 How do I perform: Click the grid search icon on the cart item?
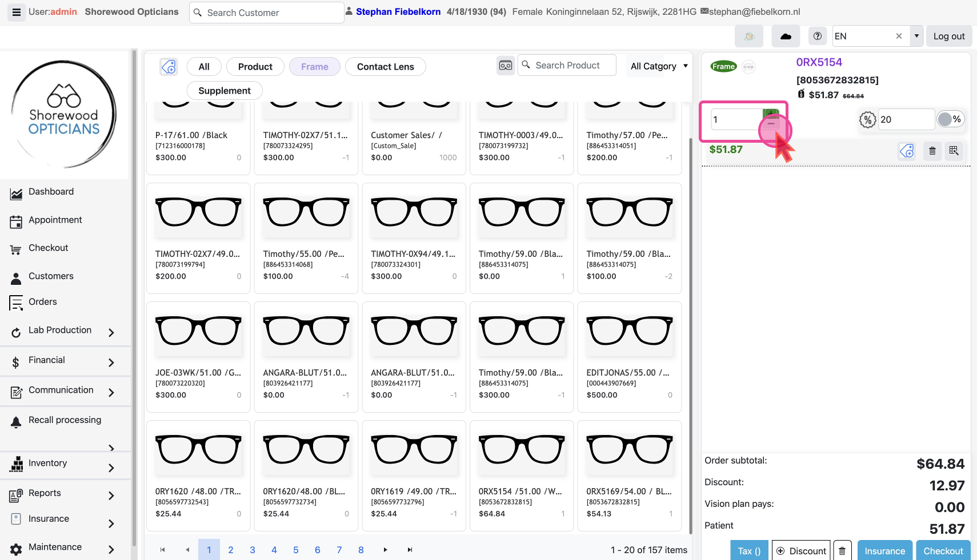click(954, 151)
